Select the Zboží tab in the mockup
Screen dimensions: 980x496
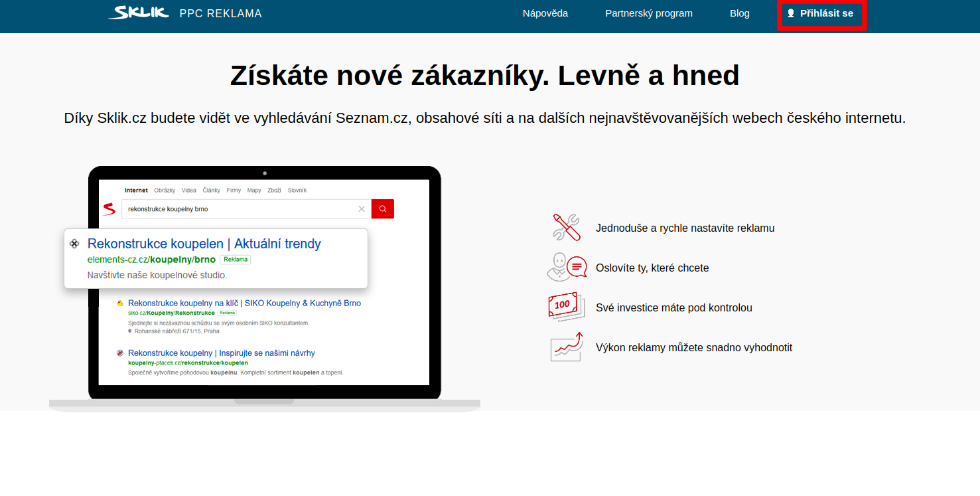click(275, 191)
